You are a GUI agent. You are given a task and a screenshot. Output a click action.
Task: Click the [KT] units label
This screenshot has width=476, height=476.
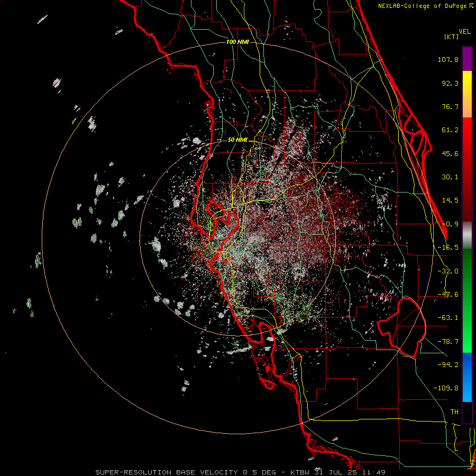click(x=451, y=36)
